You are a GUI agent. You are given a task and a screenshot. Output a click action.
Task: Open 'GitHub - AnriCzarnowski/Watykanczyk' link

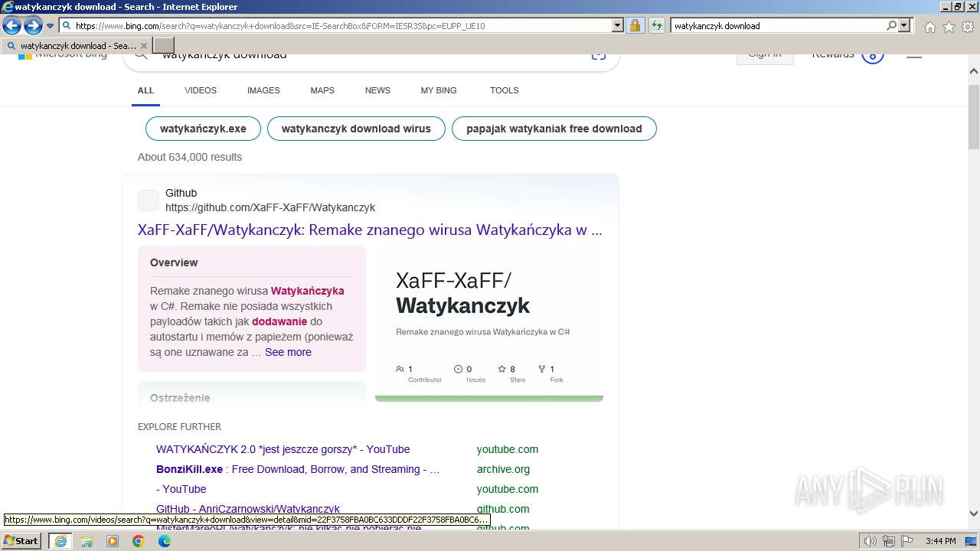(x=248, y=509)
